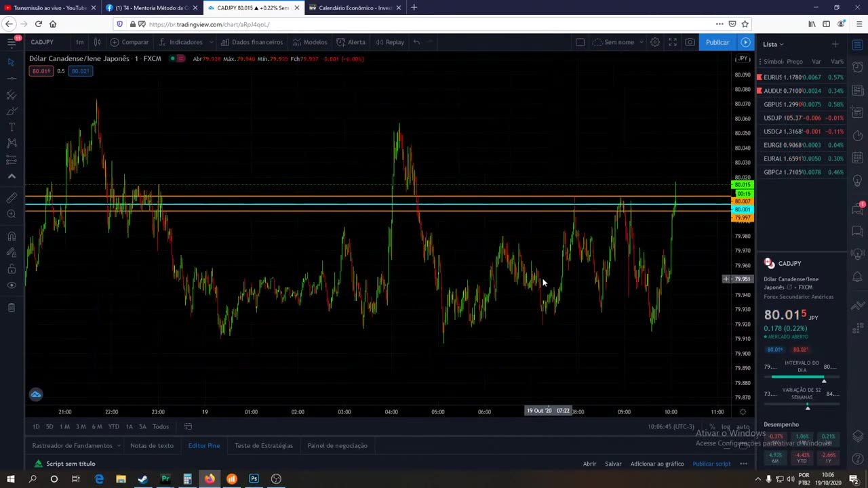Toggle the green/red dot switch by FXCM title
Viewport: 868px width, 488px height.
click(177, 59)
